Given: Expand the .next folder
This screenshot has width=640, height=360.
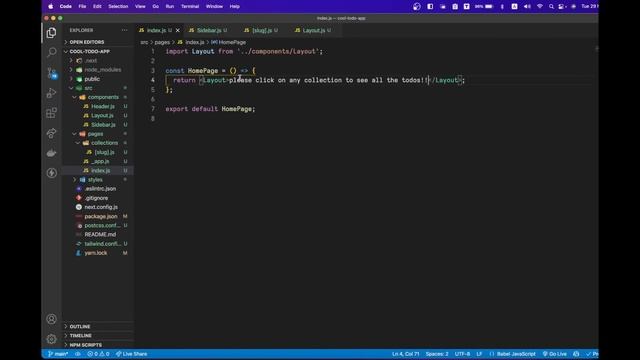Looking at the screenshot, I should coord(98,60).
